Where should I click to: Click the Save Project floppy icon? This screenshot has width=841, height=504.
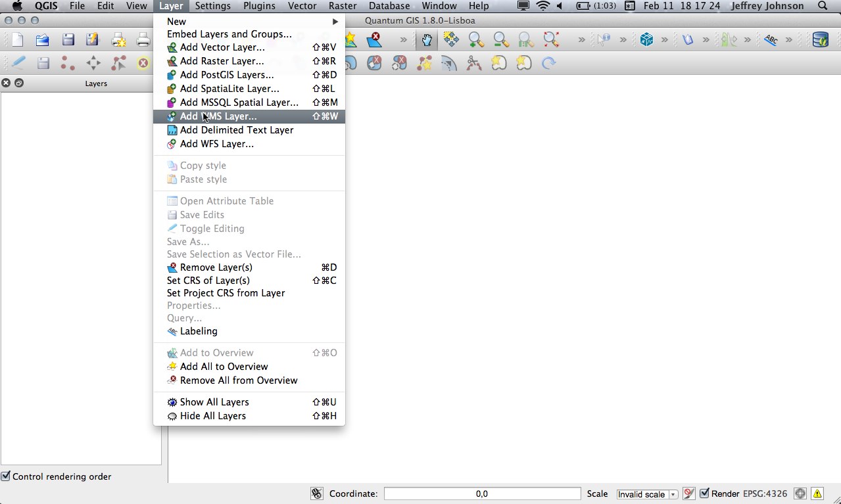coord(68,40)
